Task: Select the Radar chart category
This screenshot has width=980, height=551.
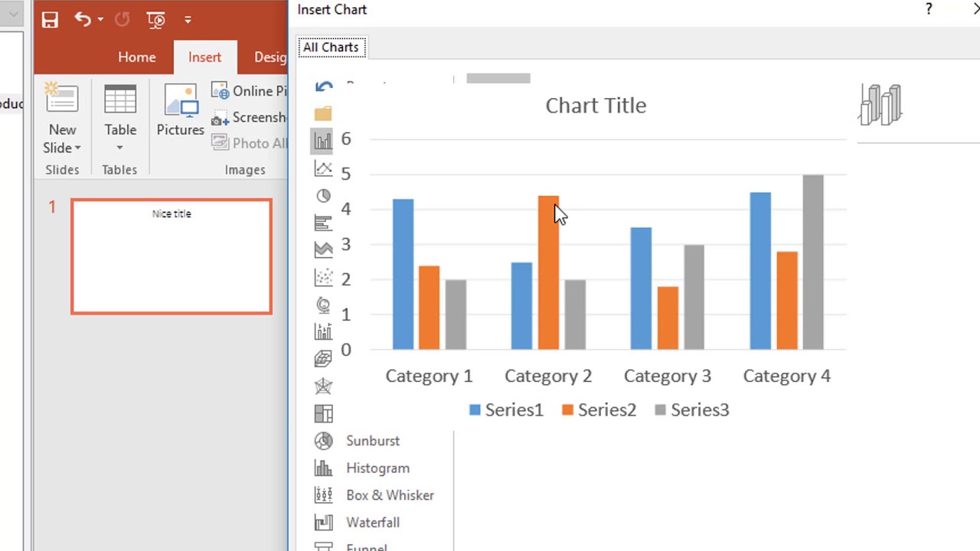Action: (323, 386)
